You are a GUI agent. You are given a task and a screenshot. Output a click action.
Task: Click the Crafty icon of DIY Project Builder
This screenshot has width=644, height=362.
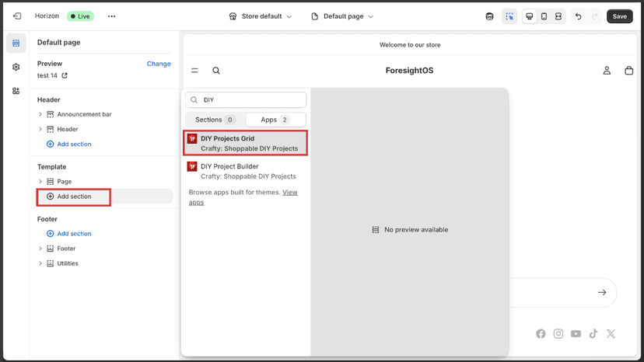tap(192, 167)
